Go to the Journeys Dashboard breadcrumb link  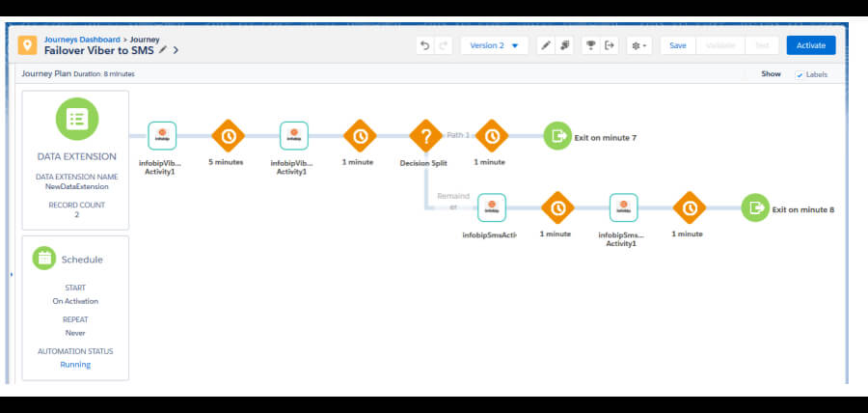[79, 39]
